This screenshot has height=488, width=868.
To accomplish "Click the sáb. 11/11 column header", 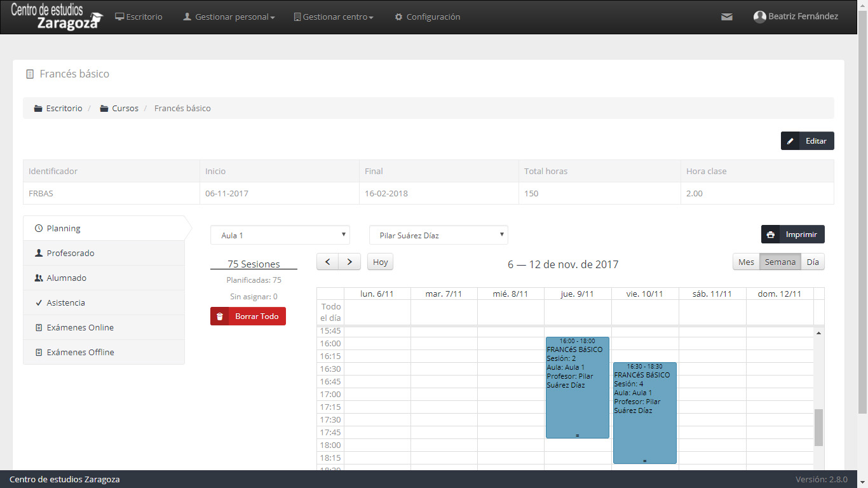I will [x=712, y=294].
